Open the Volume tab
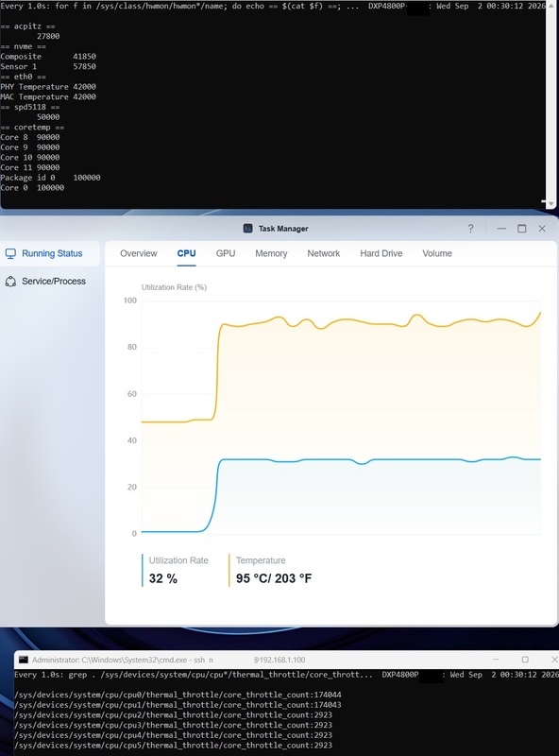559x756 pixels. [437, 253]
